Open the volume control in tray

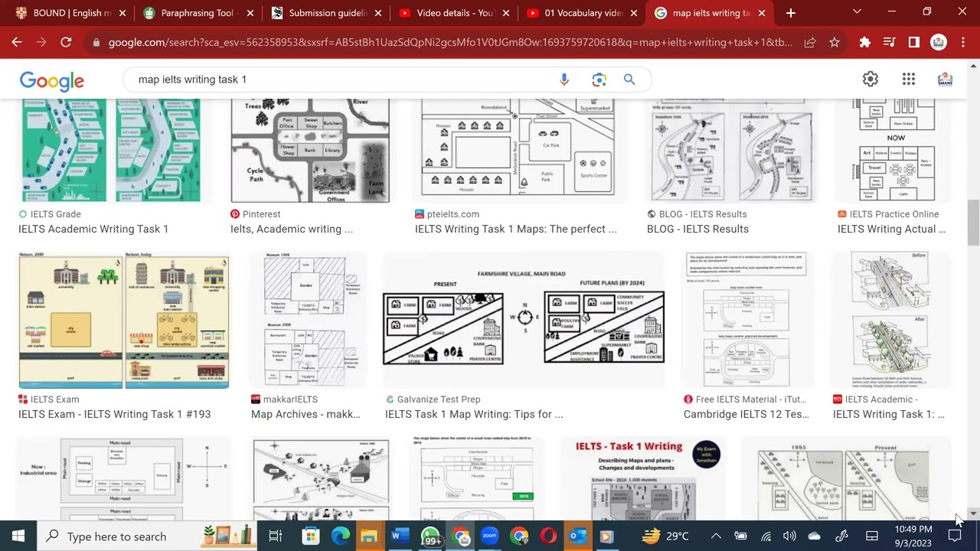[789, 536]
